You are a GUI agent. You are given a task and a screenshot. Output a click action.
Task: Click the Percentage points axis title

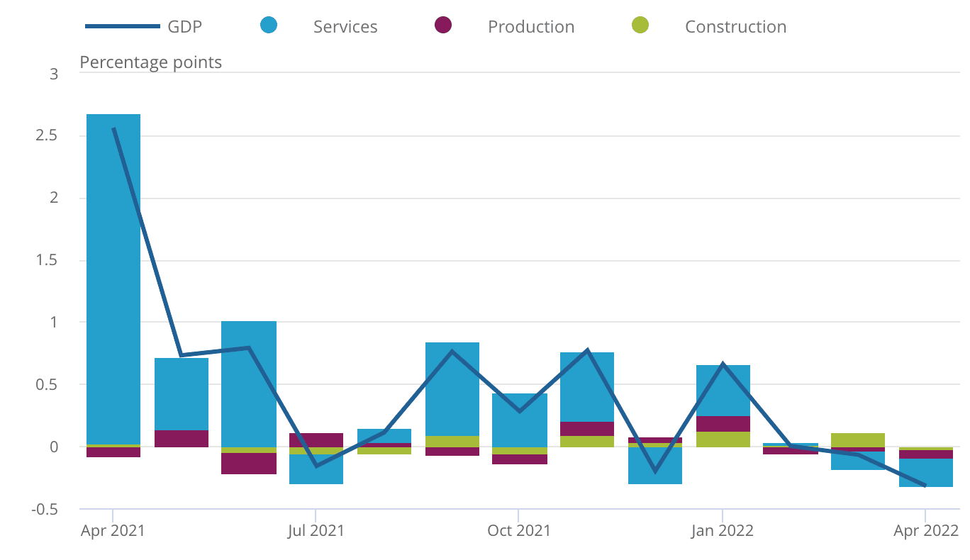click(x=150, y=62)
